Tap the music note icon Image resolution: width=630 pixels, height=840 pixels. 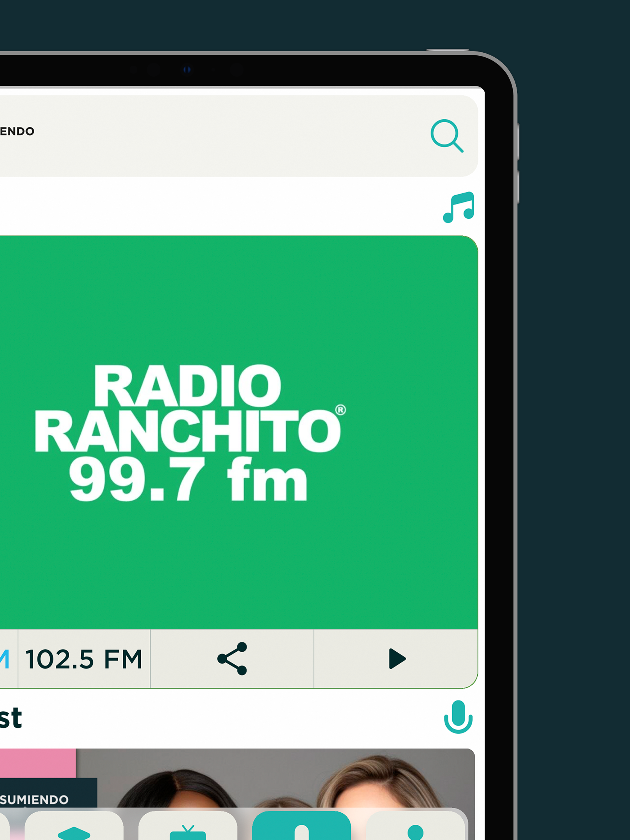click(x=458, y=207)
